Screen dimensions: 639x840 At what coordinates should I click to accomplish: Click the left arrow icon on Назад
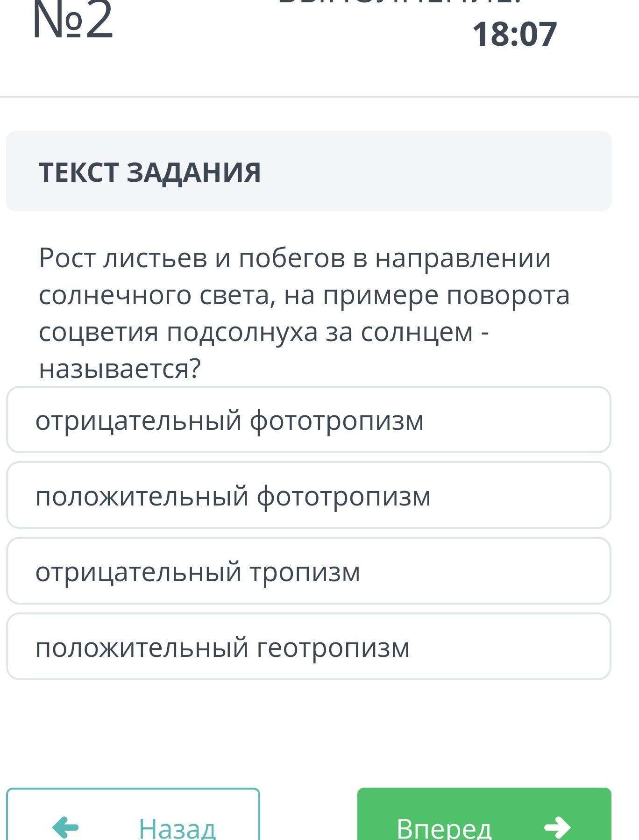coord(65,827)
